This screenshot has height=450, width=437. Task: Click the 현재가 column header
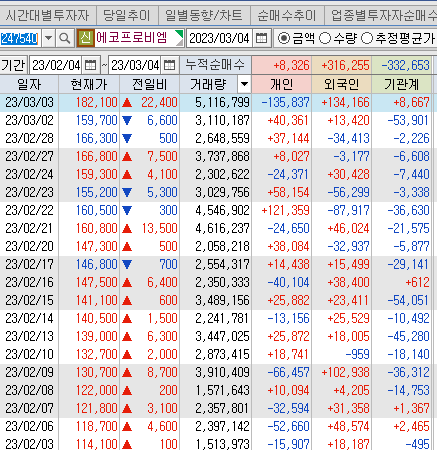pos(89,84)
